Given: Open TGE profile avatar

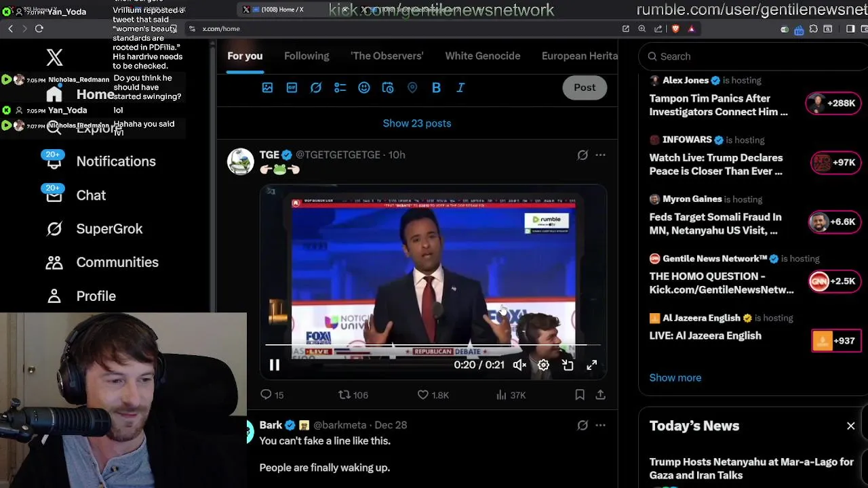Looking at the screenshot, I should coord(240,161).
